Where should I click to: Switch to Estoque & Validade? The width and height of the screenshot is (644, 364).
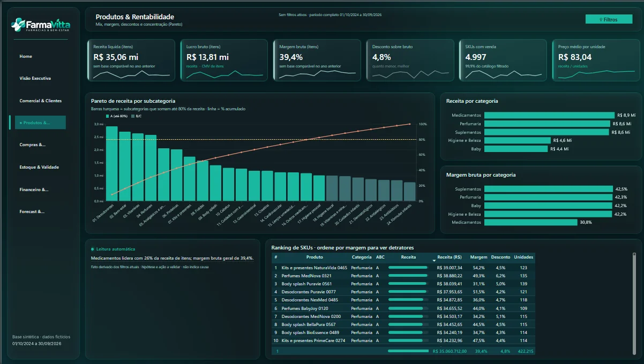39,167
